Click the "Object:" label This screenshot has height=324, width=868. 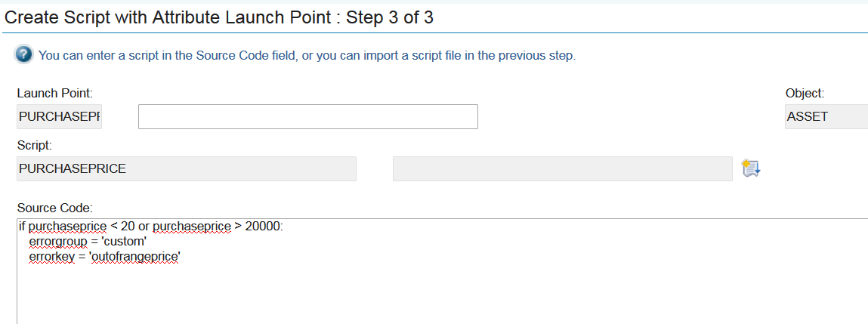pos(805,93)
